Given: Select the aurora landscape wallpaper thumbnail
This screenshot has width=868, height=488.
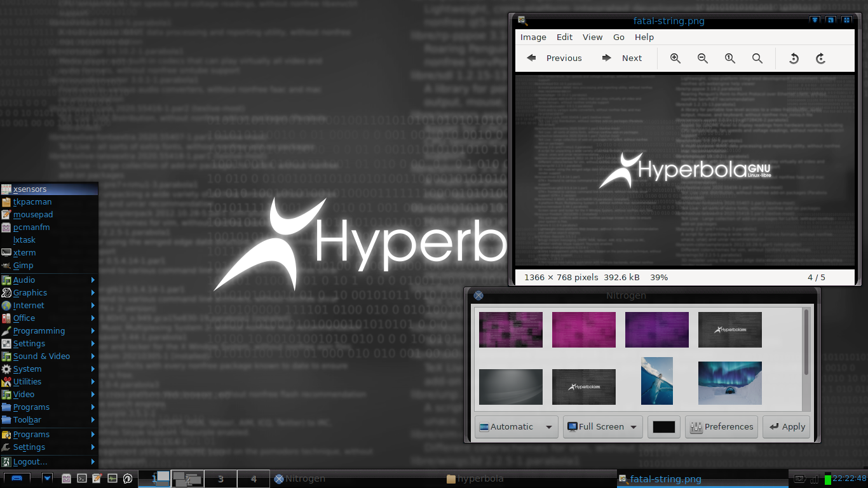Looking at the screenshot, I should [730, 383].
